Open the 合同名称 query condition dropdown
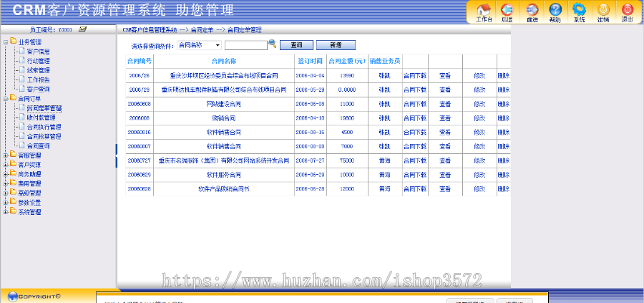Viewport: 644px width, 303px height. pyautogui.click(x=199, y=45)
